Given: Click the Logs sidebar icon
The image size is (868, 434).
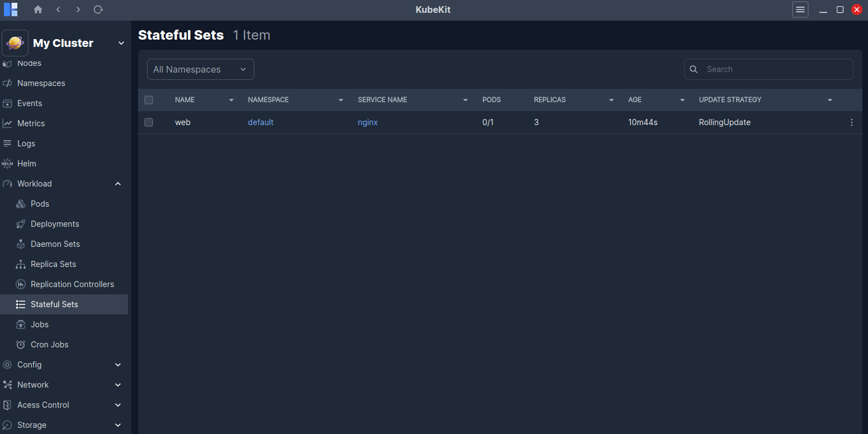Looking at the screenshot, I should (x=10, y=143).
